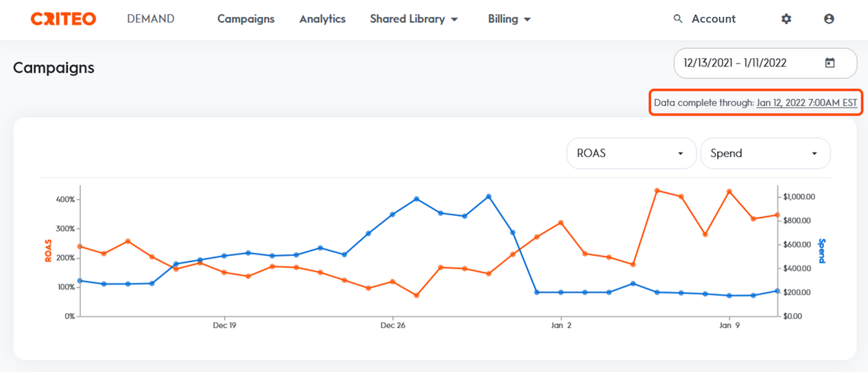This screenshot has height=372, width=868.
Task: Click the DEMAND label
Action: click(151, 19)
